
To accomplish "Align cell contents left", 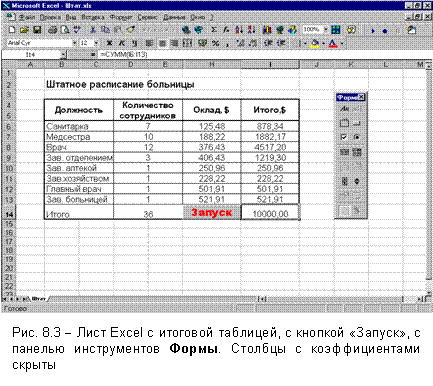I will pyautogui.click(x=149, y=43).
